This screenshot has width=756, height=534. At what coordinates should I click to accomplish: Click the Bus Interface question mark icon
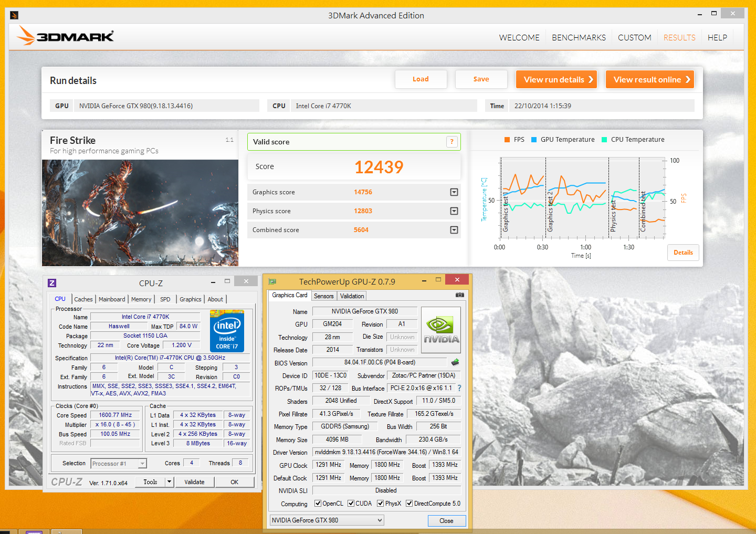tap(459, 388)
